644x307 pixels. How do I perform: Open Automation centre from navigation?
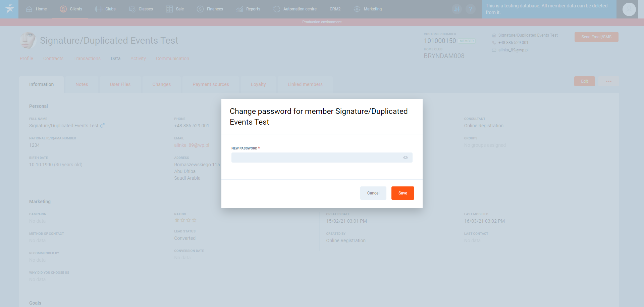pyautogui.click(x=295, y=9)
